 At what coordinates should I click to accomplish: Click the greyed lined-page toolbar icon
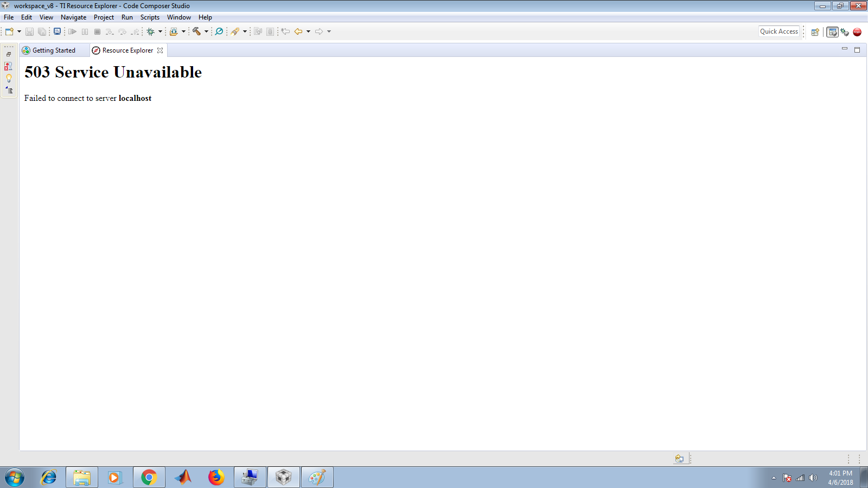[x=270, y=31]
